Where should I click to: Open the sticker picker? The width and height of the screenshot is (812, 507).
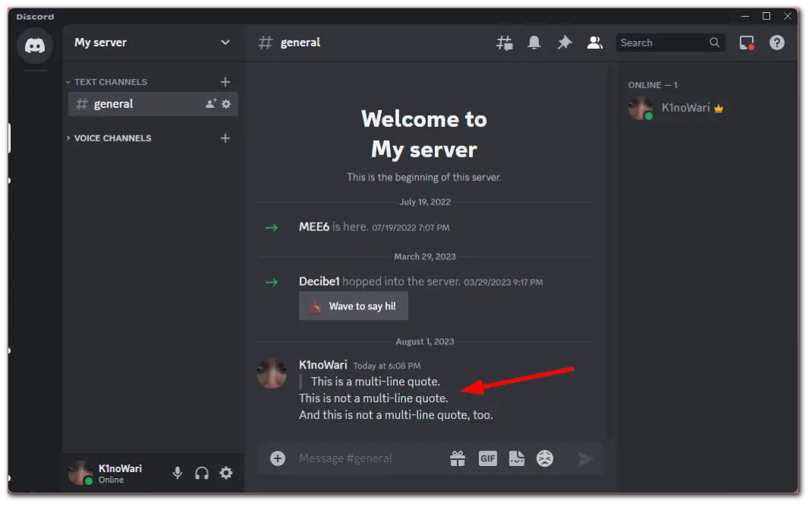pyautogui.click(x=515, y=458)
